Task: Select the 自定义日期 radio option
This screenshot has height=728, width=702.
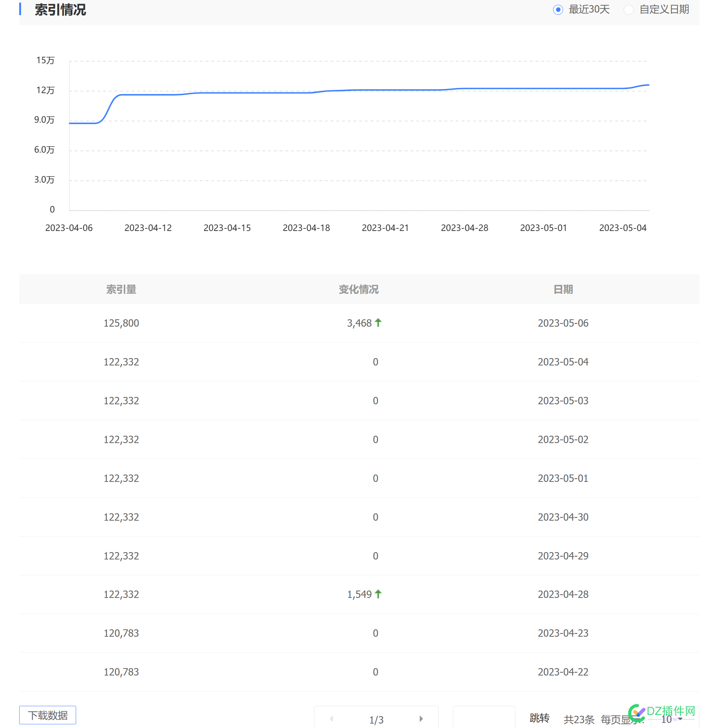Action: 628,10
